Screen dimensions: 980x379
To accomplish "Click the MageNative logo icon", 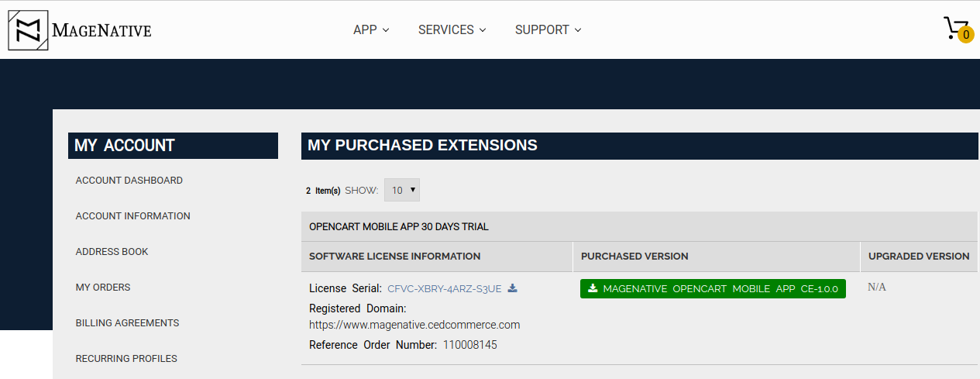I will pyautogui.click(x=28, y=30).
